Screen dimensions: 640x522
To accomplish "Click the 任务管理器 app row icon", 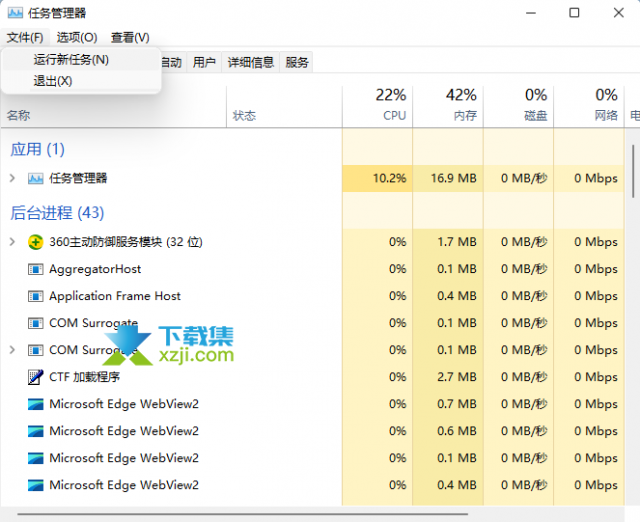I will coord(36,178).
